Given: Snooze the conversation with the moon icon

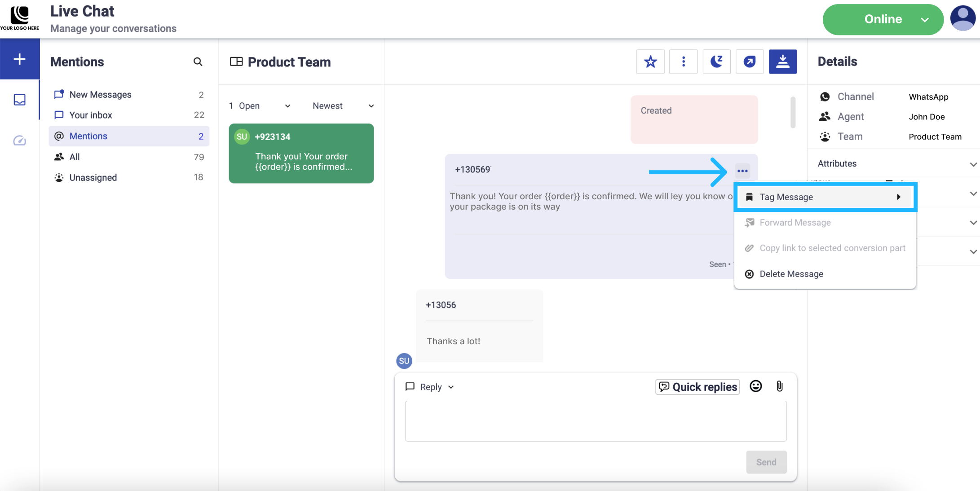Looking at the screenshot, I should (716, 61).
